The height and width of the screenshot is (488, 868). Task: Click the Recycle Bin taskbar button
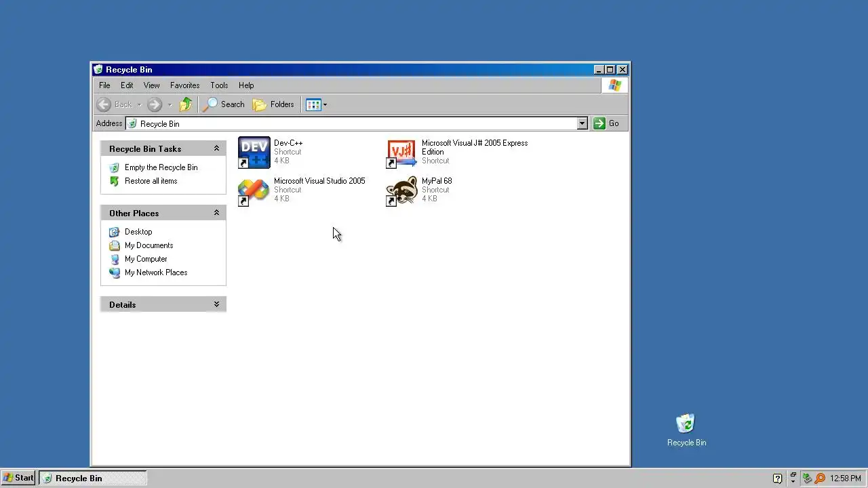tap(92, 478)
